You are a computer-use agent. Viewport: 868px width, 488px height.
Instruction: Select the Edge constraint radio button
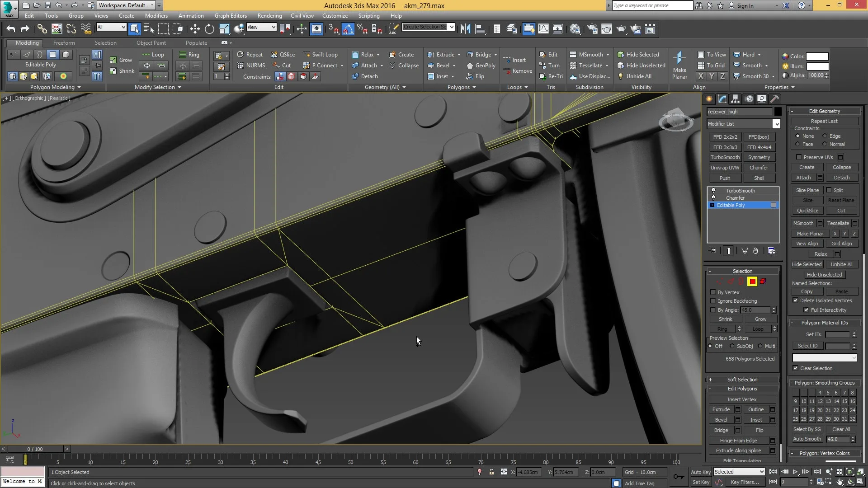[825, 136]
